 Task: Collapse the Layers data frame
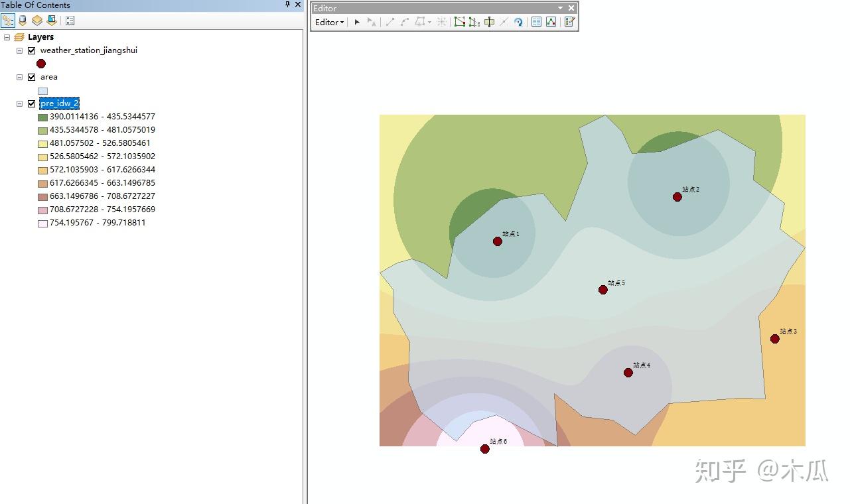(7, 37)
